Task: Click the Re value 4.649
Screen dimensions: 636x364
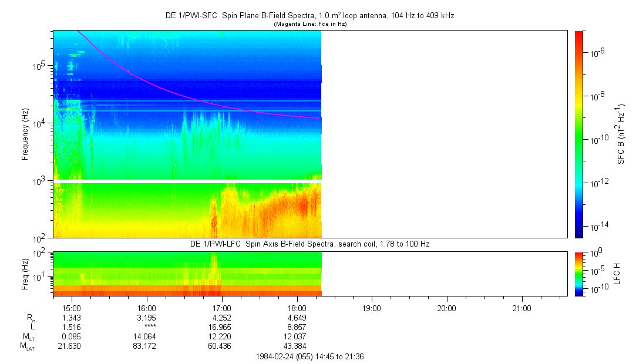Action: click(297, 318)
